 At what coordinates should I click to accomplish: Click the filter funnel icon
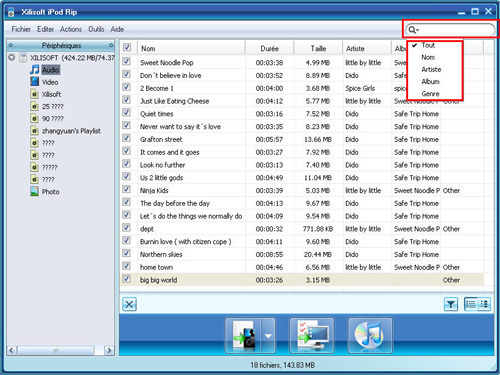(x=451, y=304)
